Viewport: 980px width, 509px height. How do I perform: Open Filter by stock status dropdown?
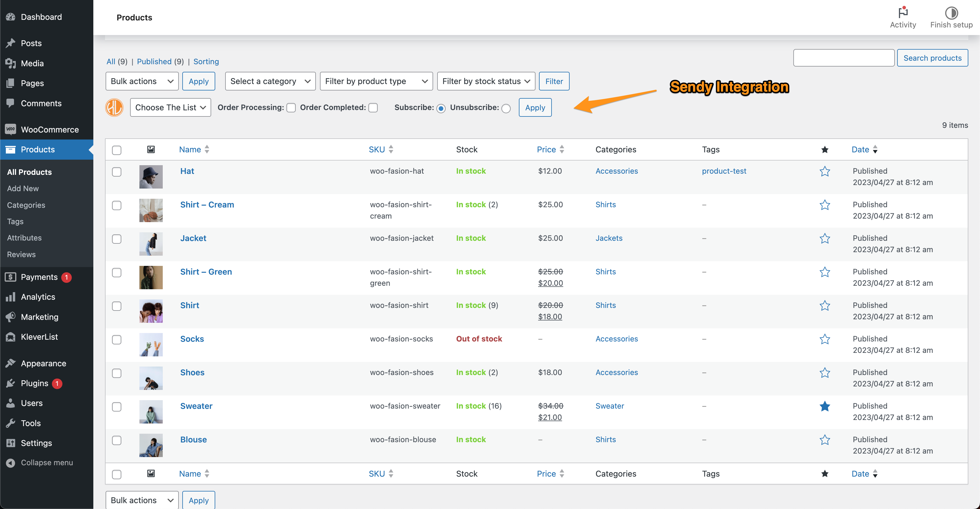click(x=486, y=81)
